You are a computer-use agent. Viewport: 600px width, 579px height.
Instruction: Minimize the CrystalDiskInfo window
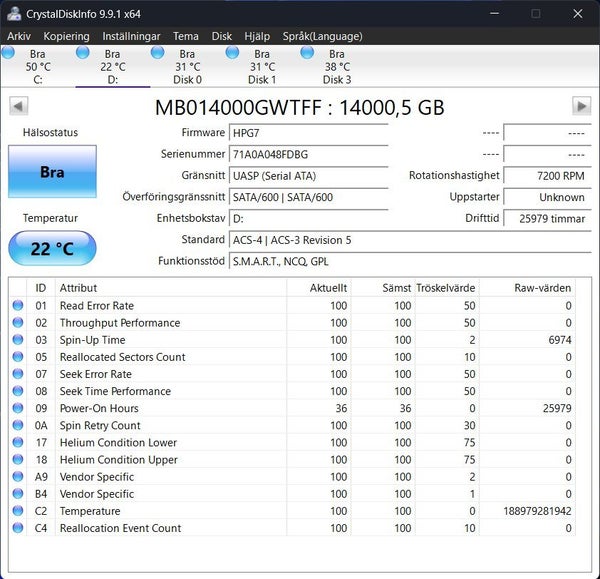[494, 14]
